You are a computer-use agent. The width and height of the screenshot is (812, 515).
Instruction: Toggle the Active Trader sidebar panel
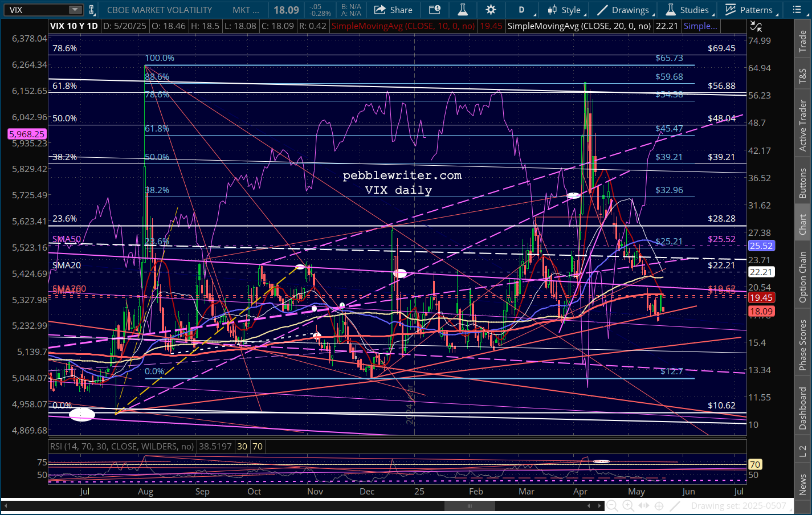coord(802,126)
